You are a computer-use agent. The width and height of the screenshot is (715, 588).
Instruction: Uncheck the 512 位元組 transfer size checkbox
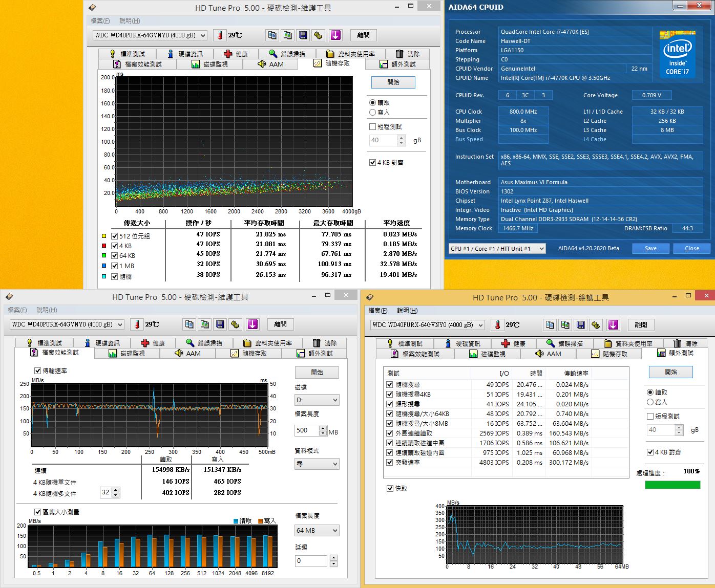tap(115, 236)
